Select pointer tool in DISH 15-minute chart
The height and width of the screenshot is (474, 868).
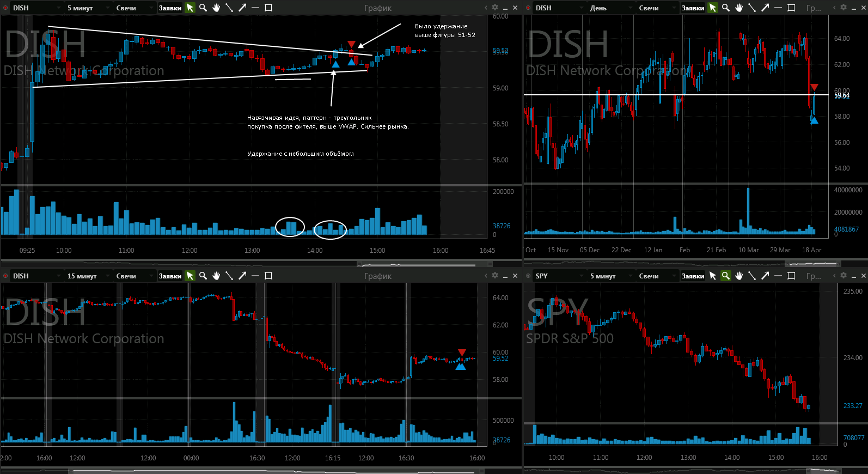190,276
